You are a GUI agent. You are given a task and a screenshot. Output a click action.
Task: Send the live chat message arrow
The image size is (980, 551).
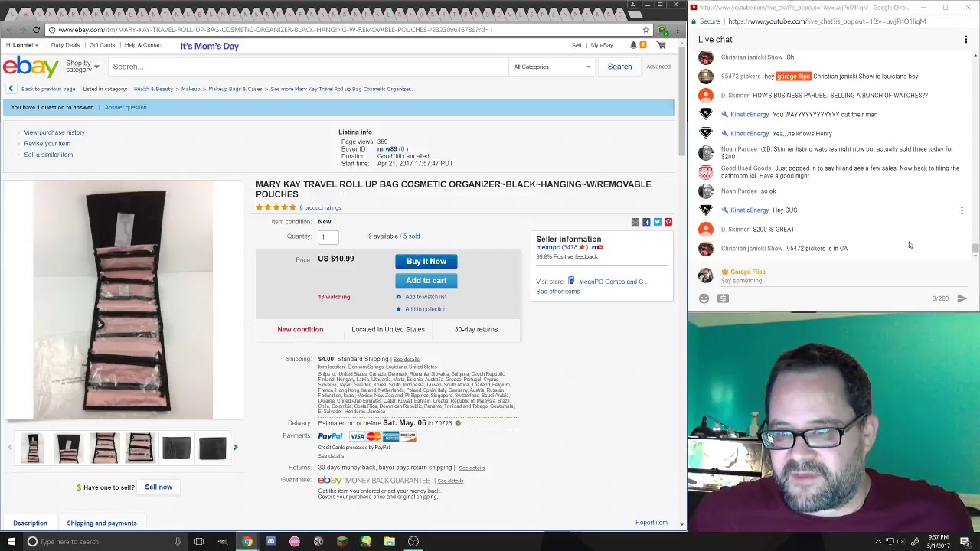coord(962,298)
